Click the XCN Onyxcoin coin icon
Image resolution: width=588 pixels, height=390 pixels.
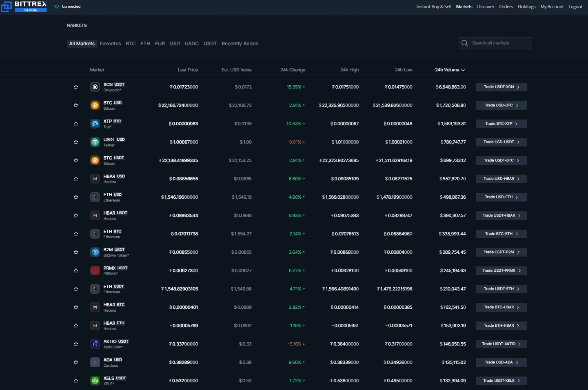tap(95, 87)
